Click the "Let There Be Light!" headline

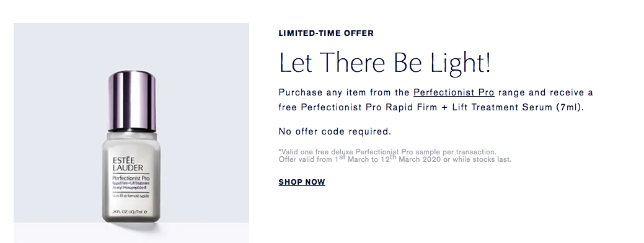[385, 63]
